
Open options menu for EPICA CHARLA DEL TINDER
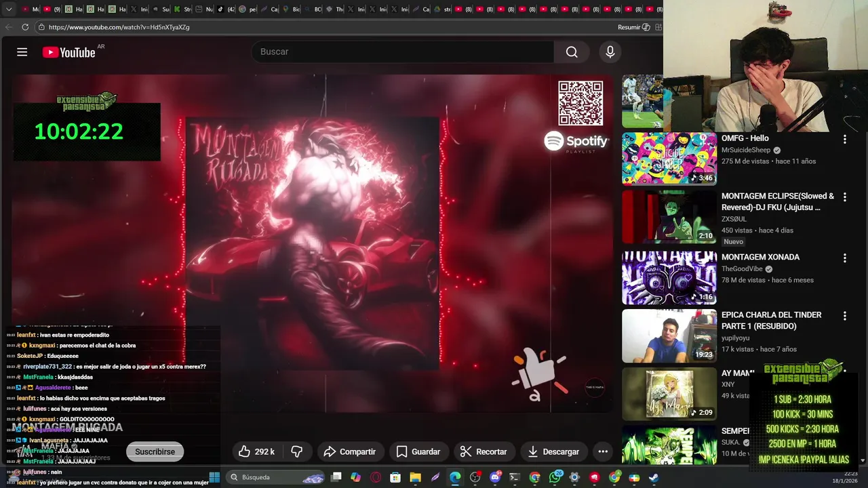point(844,316)
